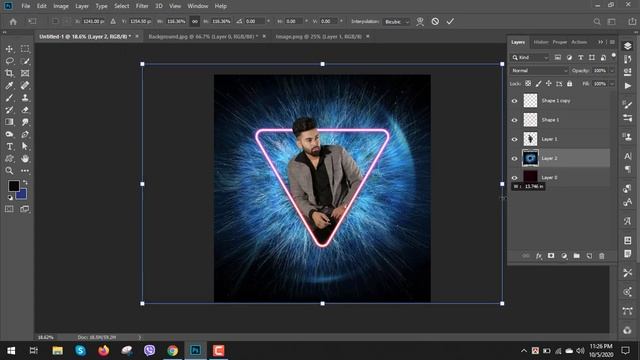Image resolution: width=640 pixels, height=360 pixels.
Task: Open the Image menu
Action: pyautogui.click(x=61, y=6)
